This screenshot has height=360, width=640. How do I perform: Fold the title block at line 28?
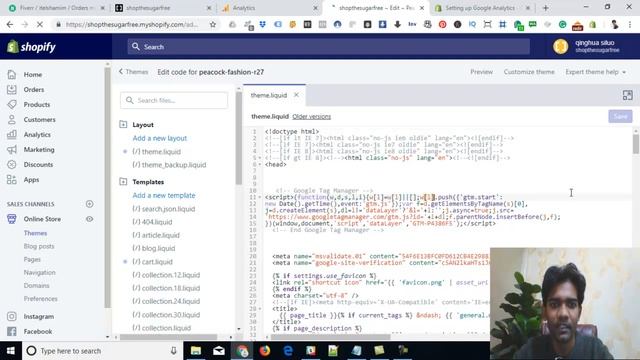coord(260,309)
